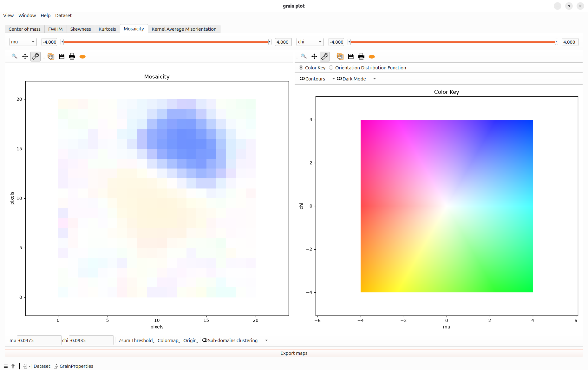588x370 pixels.
Task: Click the mu range slider track
Action: pyautogui.click(x=166, y=42)
